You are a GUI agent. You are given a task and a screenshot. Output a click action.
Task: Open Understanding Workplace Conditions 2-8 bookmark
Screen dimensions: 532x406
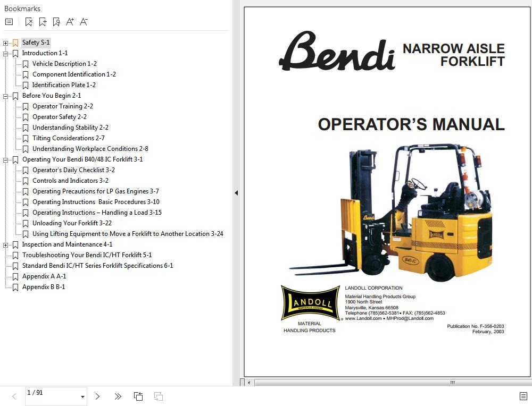[x=90, y=149]
